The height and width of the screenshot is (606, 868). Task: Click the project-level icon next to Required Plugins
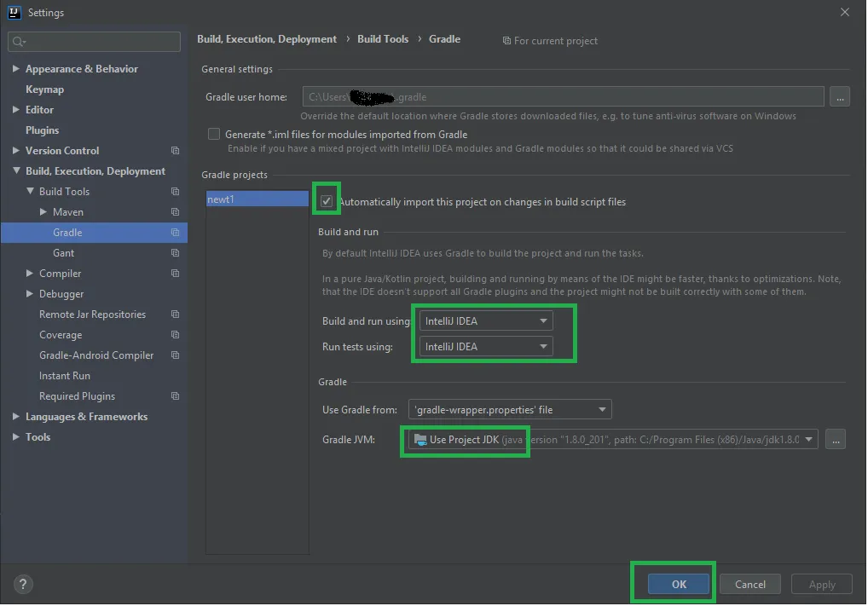coord(175,396)
